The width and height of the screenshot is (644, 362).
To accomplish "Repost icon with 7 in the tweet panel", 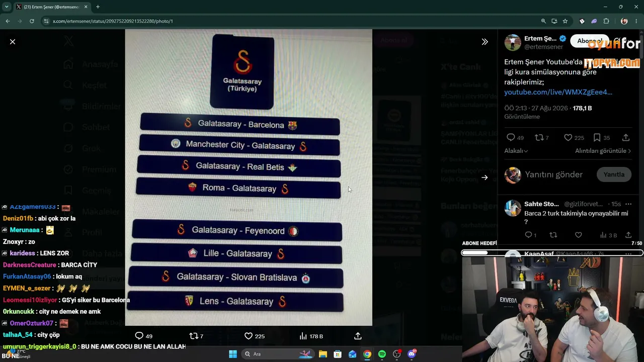I will (539, 137).
